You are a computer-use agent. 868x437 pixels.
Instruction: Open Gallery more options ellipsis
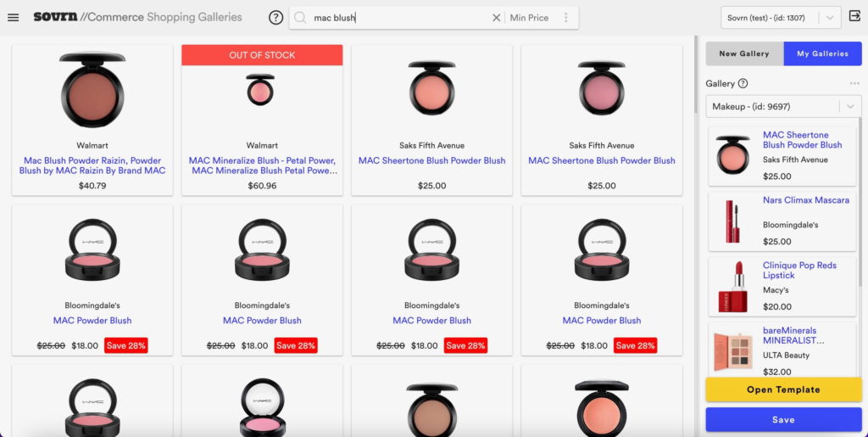(x=854, y=84)
